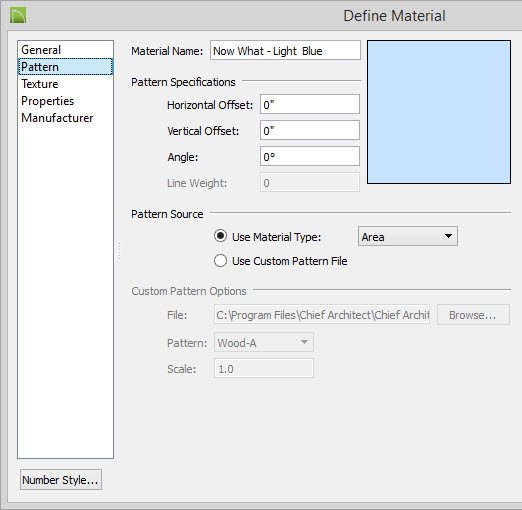Screen dimensions: 522x510
Task: Choose Use Custom Pattern File option
Action: [220, 261]
